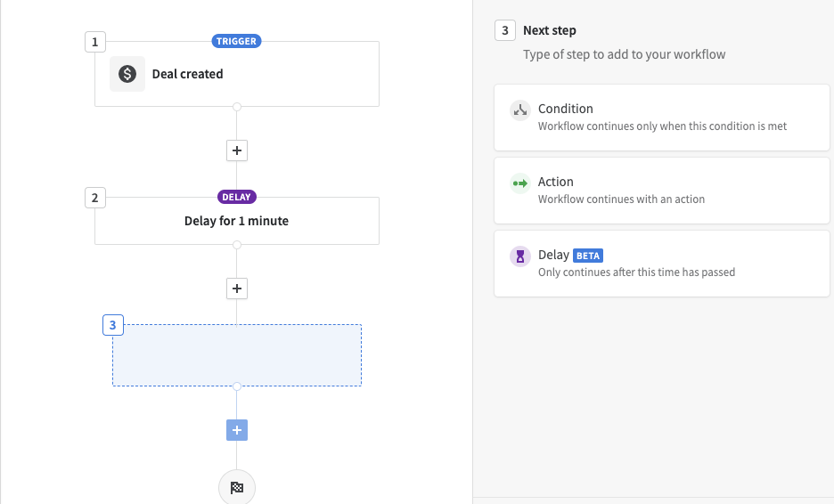
Task: Click the purple DELAY badge
Action: click(237, 197)
